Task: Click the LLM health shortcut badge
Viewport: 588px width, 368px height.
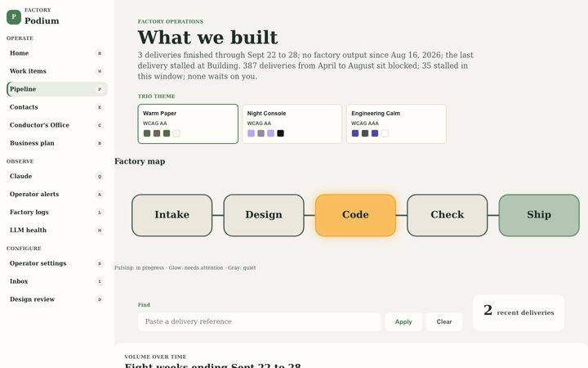Action: point(100,231)
